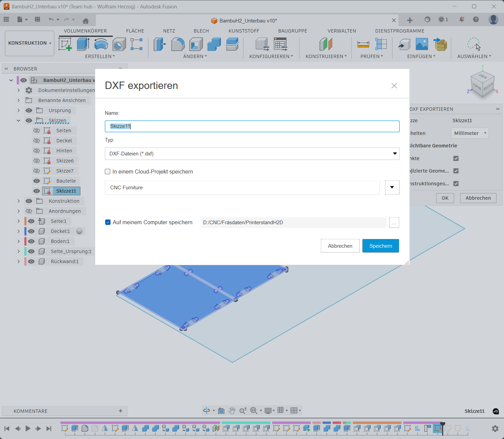Click the red color swatch beside Boden:1
504x439 pixels.
(x=26, y=241)
